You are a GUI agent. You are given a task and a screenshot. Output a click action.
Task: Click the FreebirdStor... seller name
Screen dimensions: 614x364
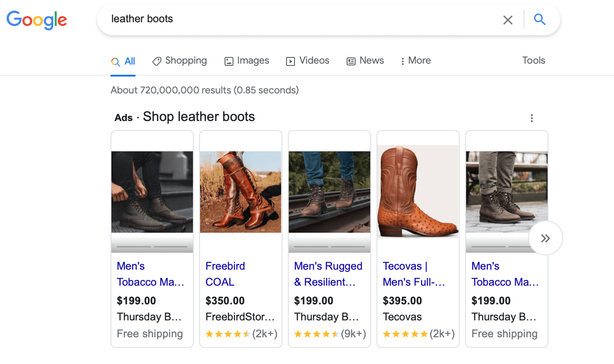tap(240, 317)
